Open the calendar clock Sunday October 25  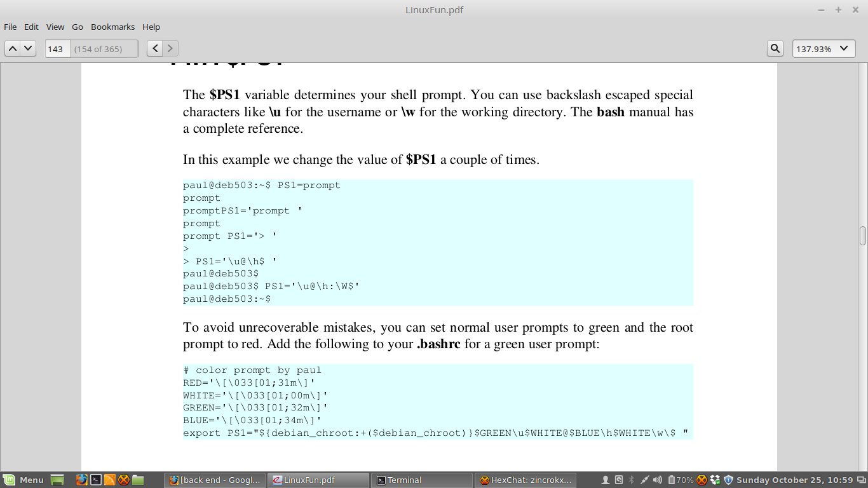click(794, 480)
